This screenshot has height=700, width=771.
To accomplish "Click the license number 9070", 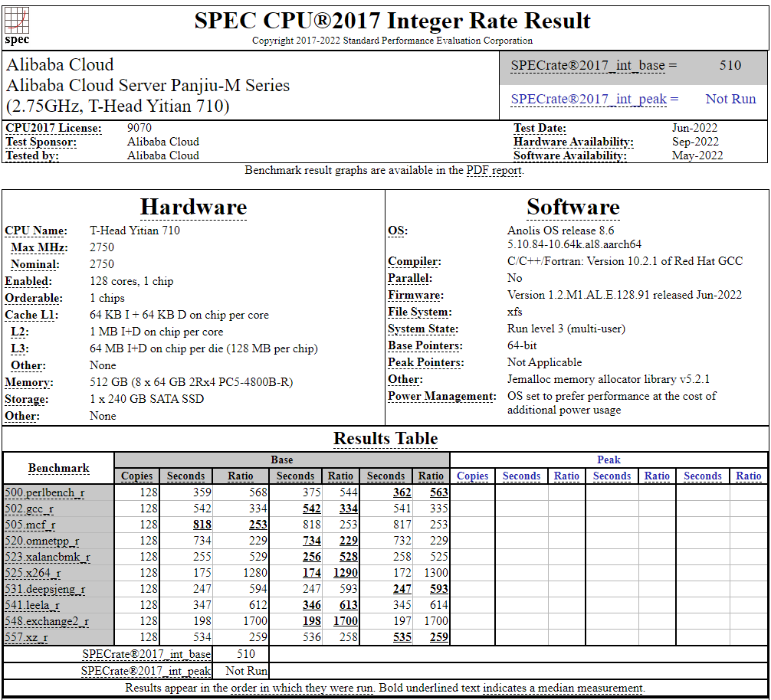I will [139, 128].
